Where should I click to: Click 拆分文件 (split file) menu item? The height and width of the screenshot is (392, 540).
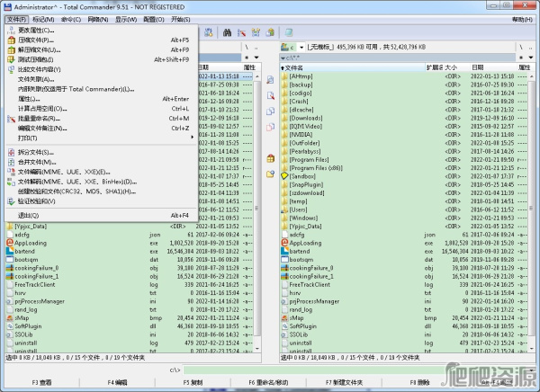[36, 152]
